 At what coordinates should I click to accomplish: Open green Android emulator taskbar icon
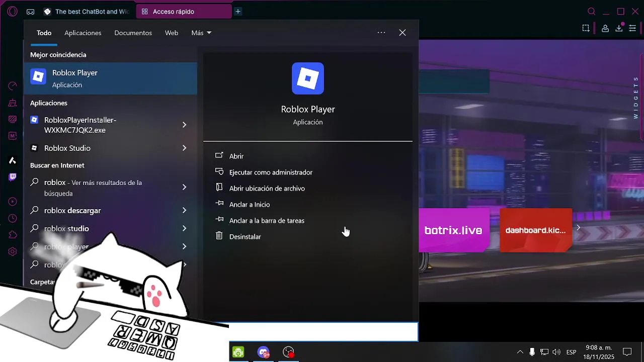click(238, 352)
